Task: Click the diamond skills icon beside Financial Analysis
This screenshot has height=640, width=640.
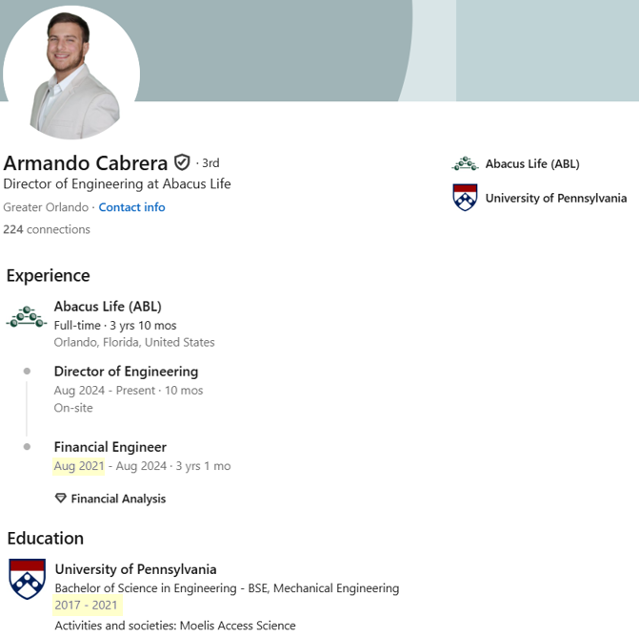Action: pyautogui.click(x=60, y=498)
